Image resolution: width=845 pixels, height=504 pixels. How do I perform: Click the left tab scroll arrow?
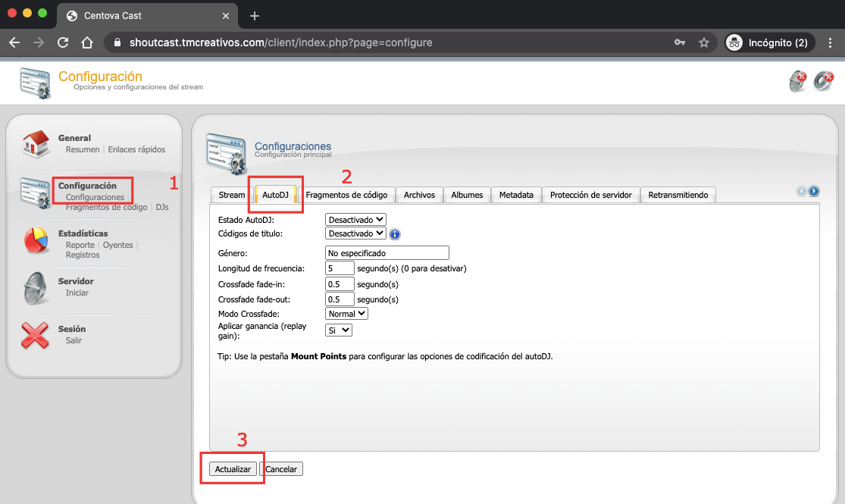click(802, 192)
